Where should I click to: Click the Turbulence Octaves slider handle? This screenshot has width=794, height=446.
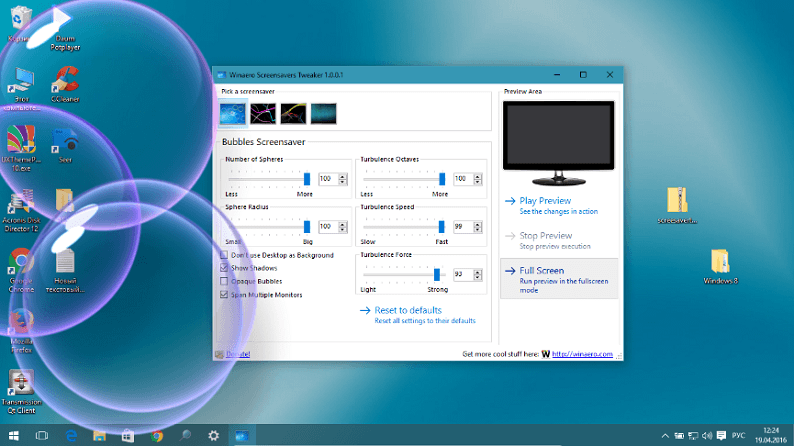pos(442,179)
